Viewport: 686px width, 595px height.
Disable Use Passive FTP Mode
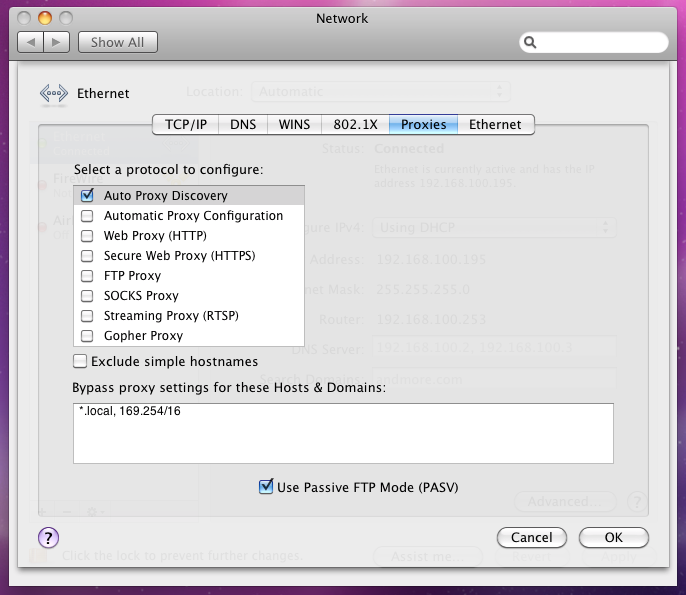[266, 487]
